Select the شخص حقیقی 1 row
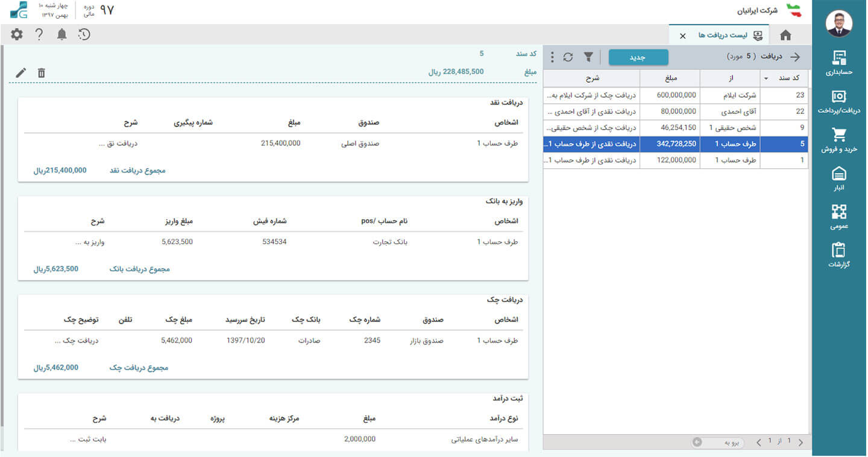868x457 pixels. 676,128
